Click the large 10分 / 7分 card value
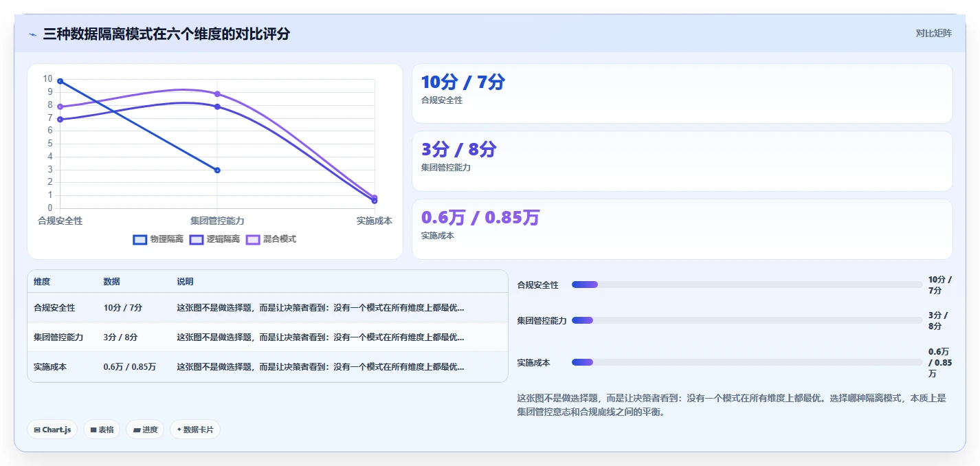The height and width of the screenshot is (466, 980). (x=463, y=82)
